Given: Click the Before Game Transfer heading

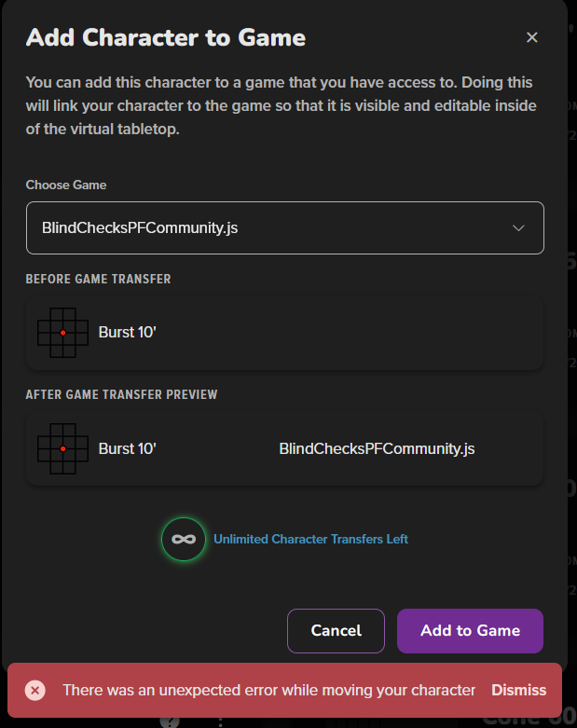Looking at the screenshot, I should [99, 279].
